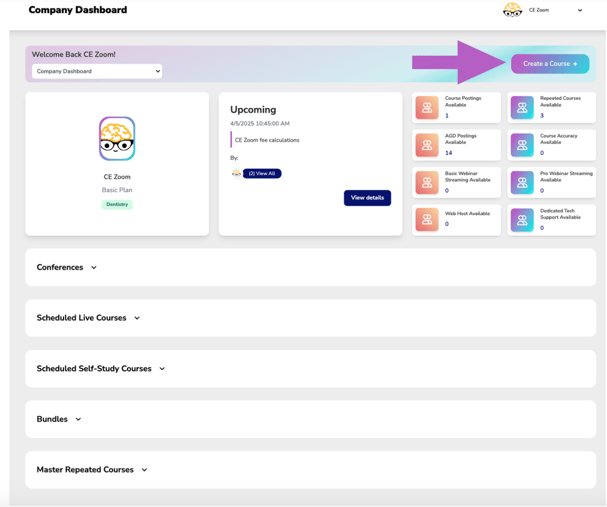This screenshot has height=507, width=607.
Task: Click the 4/5/2025 10:45:00 AM date text
Action: (x=260, y=123)
